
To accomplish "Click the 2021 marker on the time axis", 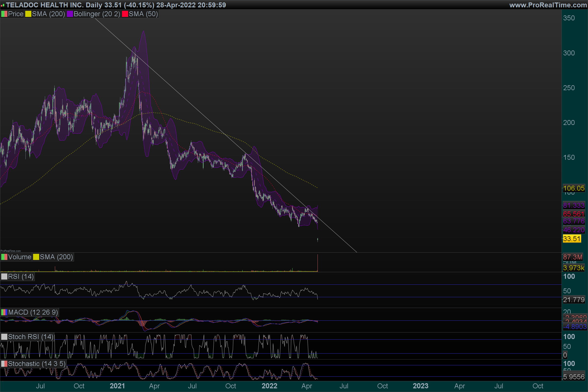I will [117, 386].
